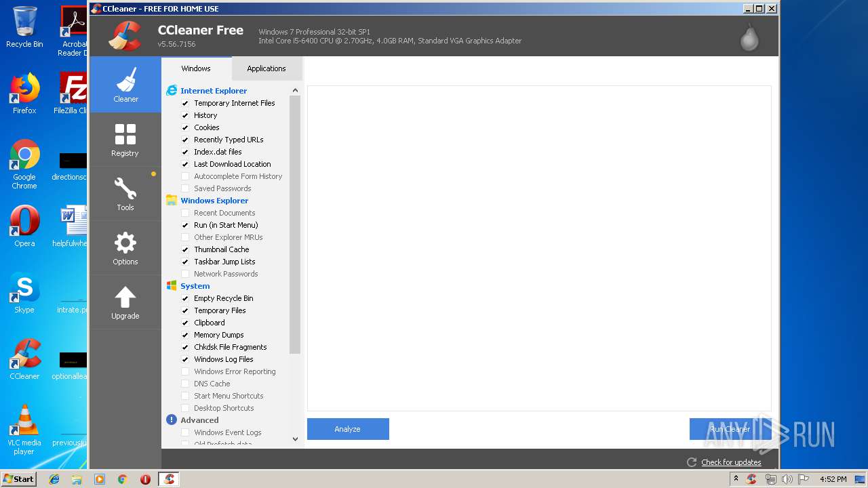Click the Network Passwords label
This screenshot has height=488, width=868.
(x=226, y=274)
